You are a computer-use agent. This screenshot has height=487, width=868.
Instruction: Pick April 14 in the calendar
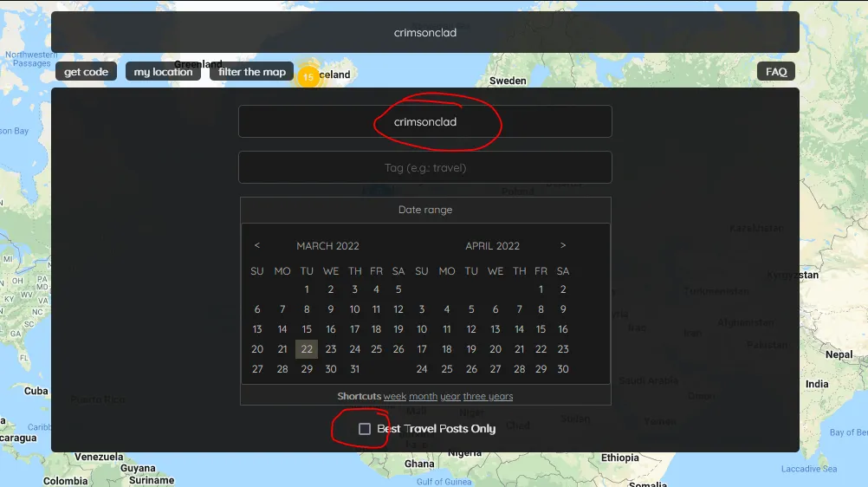(x=519, y=329)
